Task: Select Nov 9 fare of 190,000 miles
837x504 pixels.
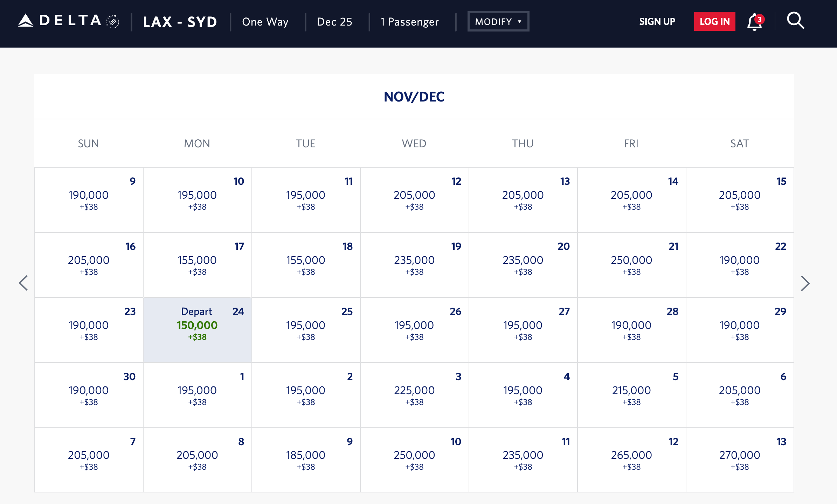Action: (89, 200)
